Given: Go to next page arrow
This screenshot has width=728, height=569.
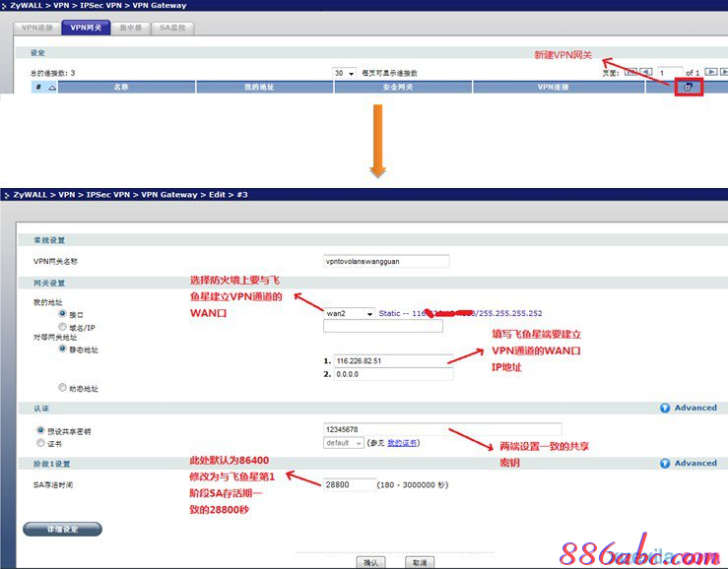Looking at the screenshot, I should coord(711,72).
